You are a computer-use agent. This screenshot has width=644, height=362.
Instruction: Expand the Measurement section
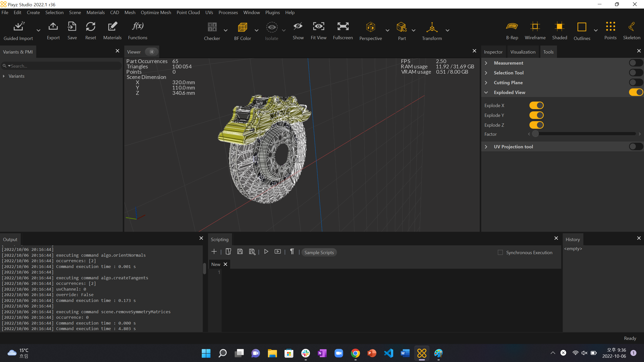tap(486, 63)
